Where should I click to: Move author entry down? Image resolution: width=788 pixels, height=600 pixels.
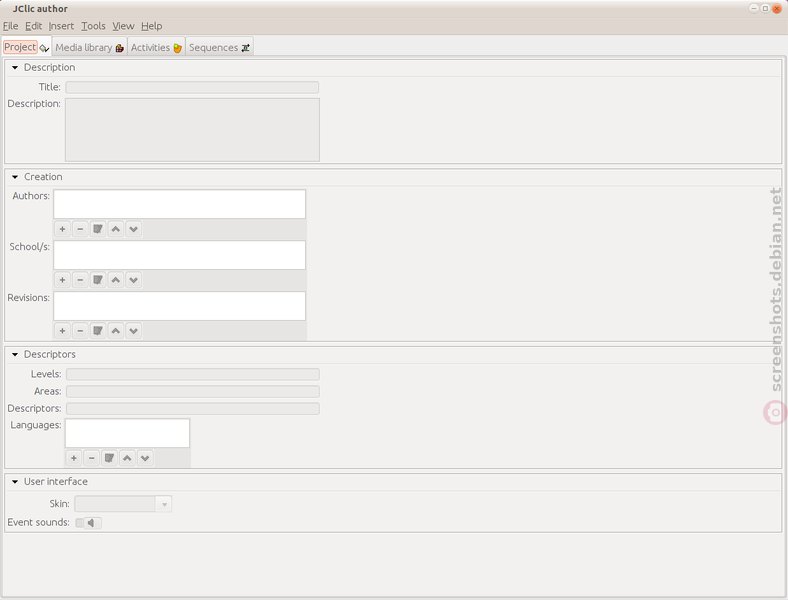pos(133,229)
